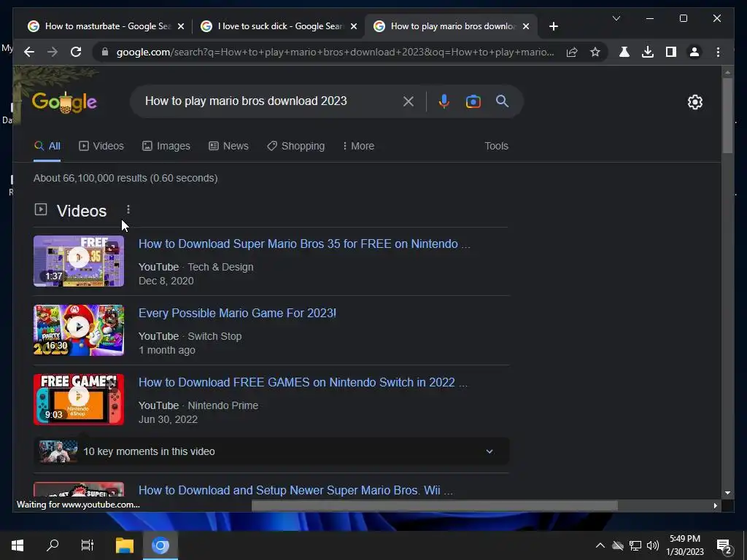Switch to the News search tab
Screen dimensions: 747x560
[x=228, y=146]
